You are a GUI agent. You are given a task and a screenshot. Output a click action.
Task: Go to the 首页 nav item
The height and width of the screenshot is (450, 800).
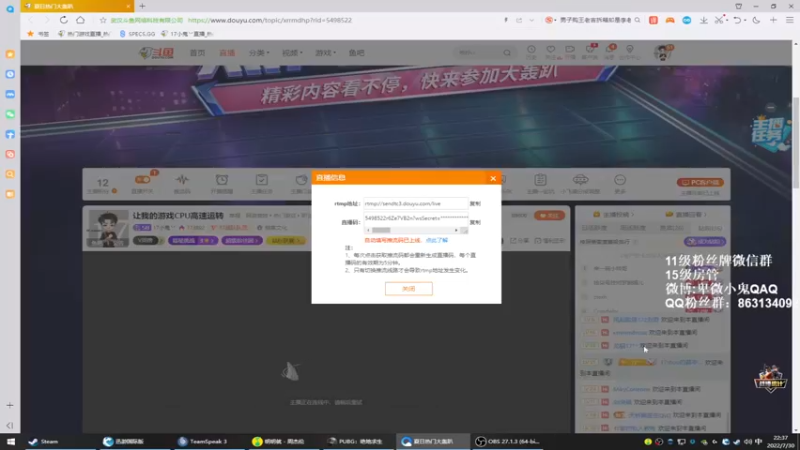pos(197,53)
